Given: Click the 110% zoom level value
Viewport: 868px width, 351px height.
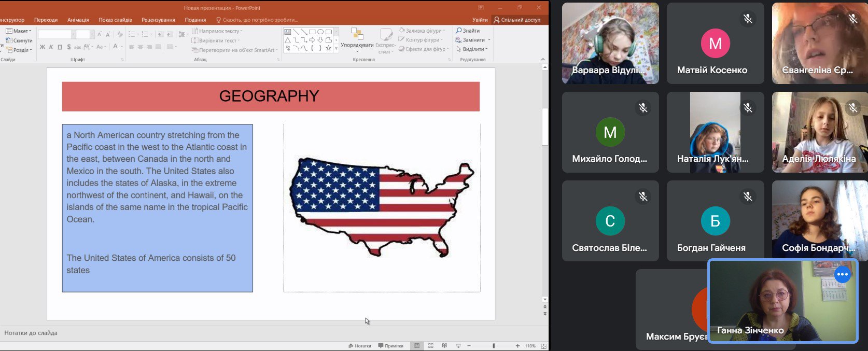Looking at the screenshot, I should tap(530, 346).
